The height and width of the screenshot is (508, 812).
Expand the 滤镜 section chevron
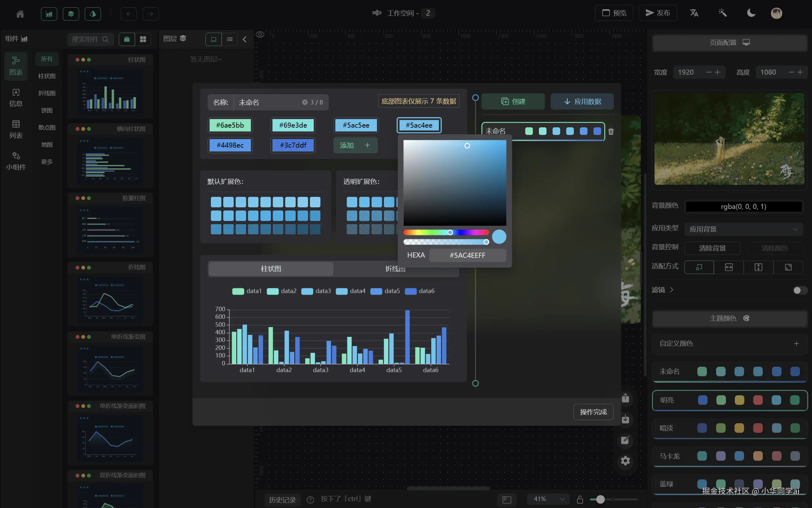672,290
